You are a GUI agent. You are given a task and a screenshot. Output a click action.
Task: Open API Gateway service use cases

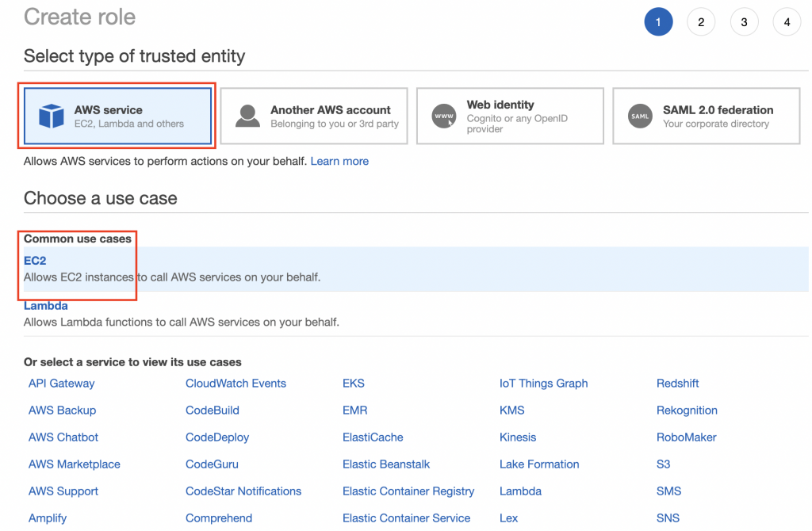tap(62, 384)
